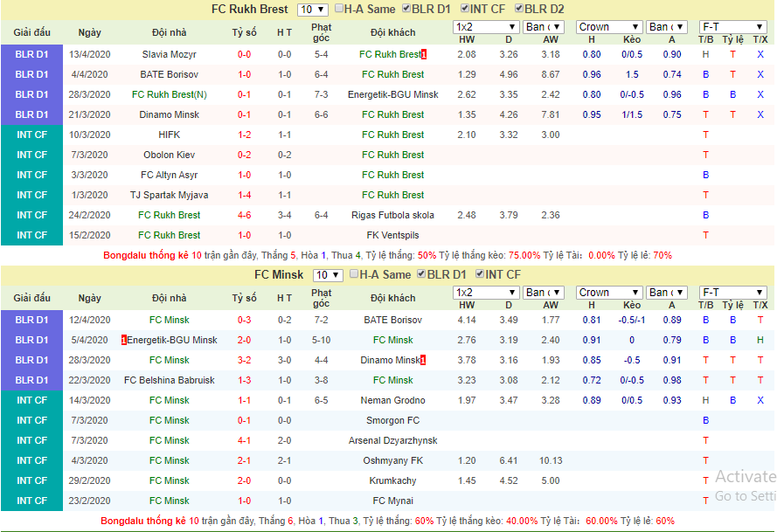Open match count dropdown next to FC Rukh Brest

[312, 10]
